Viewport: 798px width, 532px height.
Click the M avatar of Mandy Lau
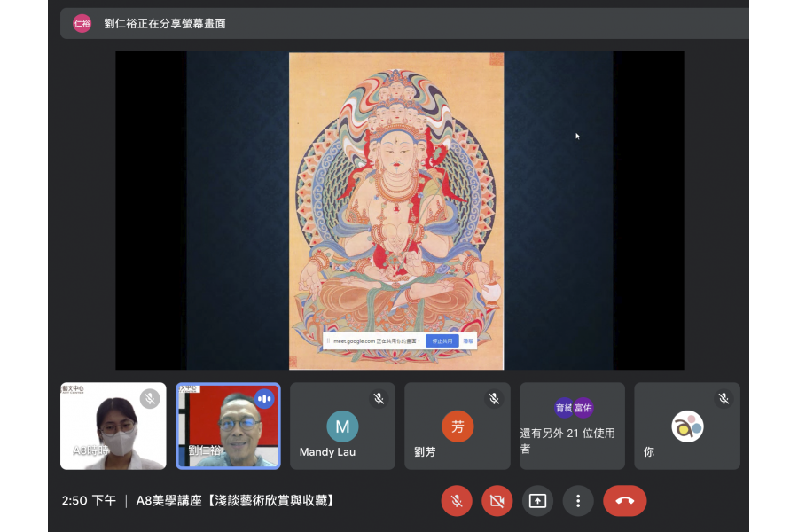(x=342, y=426)
